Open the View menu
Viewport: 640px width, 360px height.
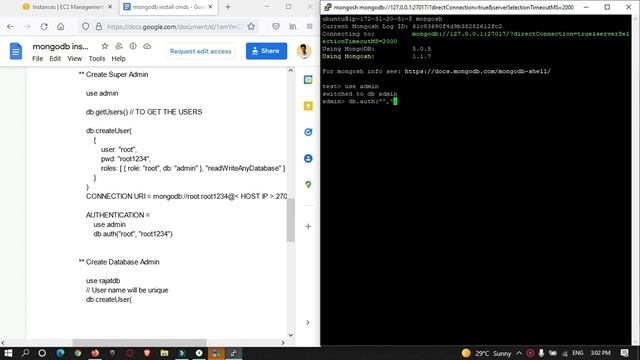(x=75, y=59)
